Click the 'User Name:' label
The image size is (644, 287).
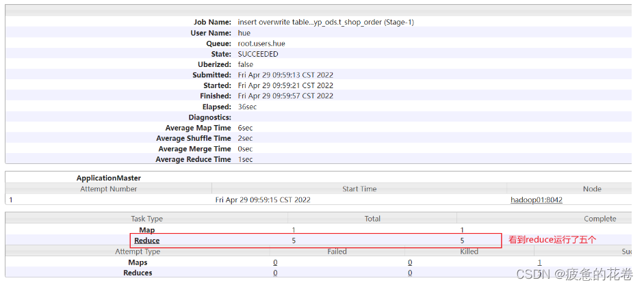(211, 33)
